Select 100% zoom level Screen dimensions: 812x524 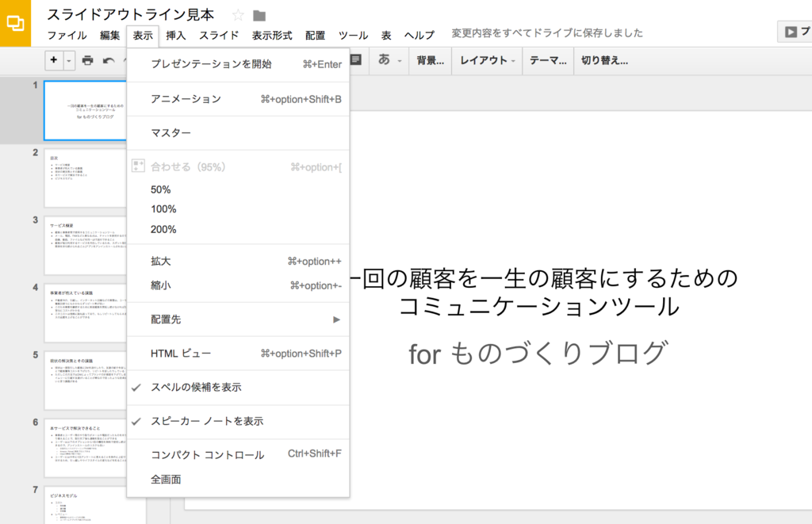coord(238,209)
